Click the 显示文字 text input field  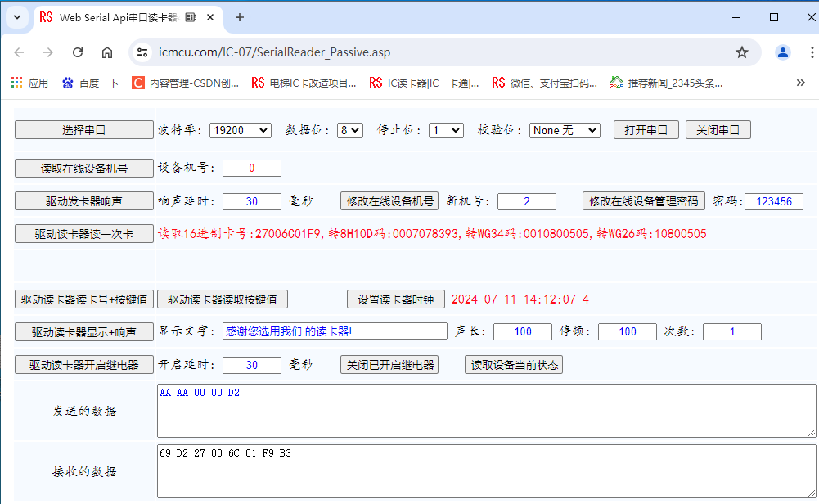[335, 331]
